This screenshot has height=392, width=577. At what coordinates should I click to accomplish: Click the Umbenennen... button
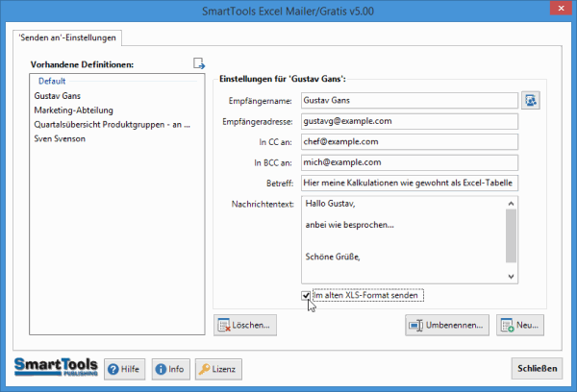pyautogui.click(x=447, y=325)
